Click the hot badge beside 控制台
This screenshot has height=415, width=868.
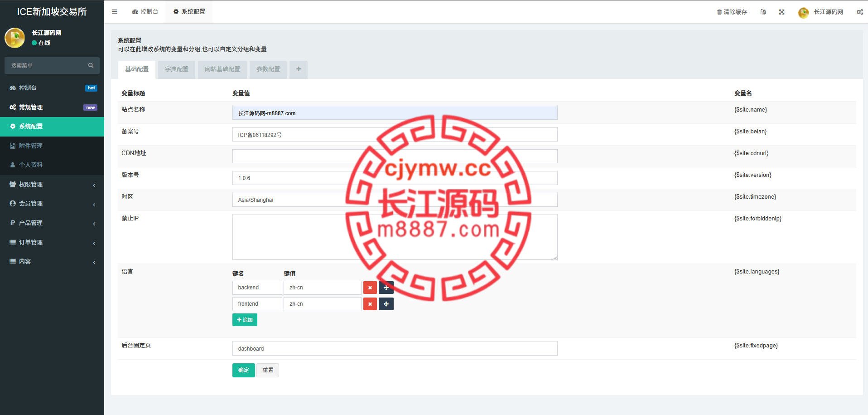pos(91,88)
